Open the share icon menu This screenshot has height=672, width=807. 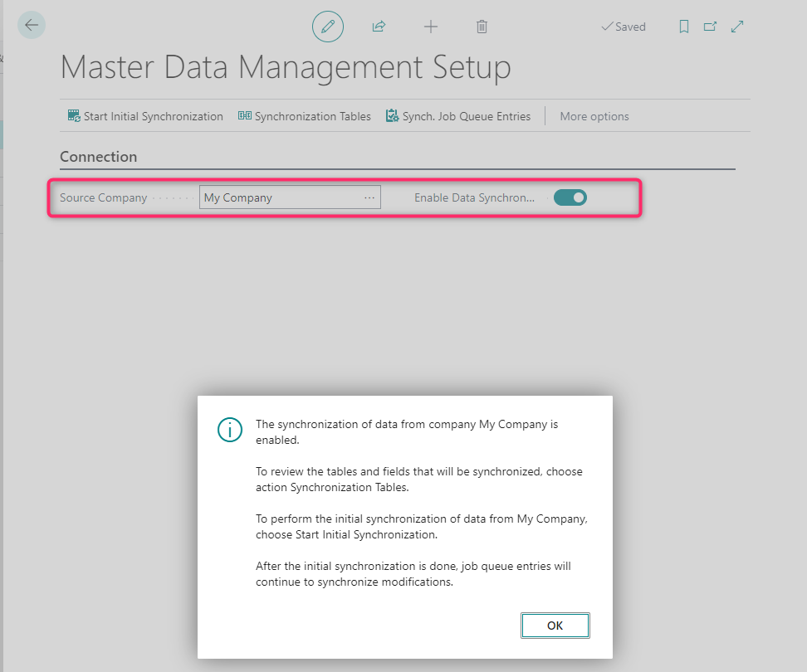click(379, 27)
